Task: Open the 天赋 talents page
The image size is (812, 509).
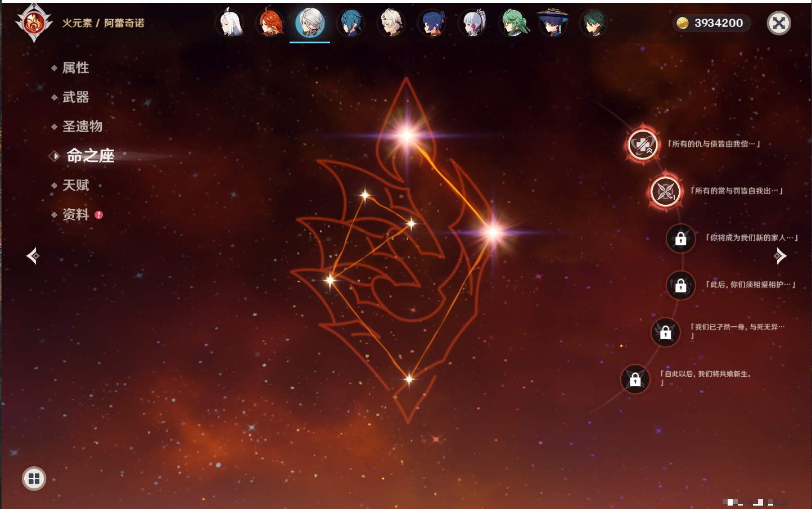Action: pos(75,185)
